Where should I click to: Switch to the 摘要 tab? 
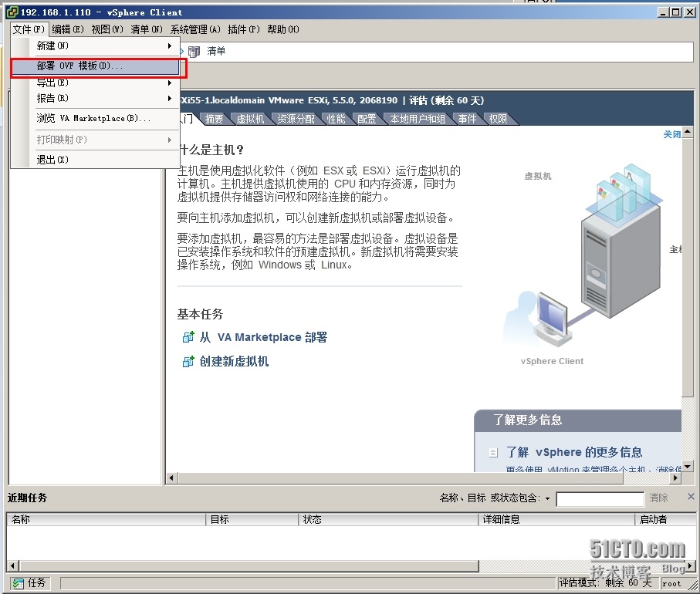point(215,119)
